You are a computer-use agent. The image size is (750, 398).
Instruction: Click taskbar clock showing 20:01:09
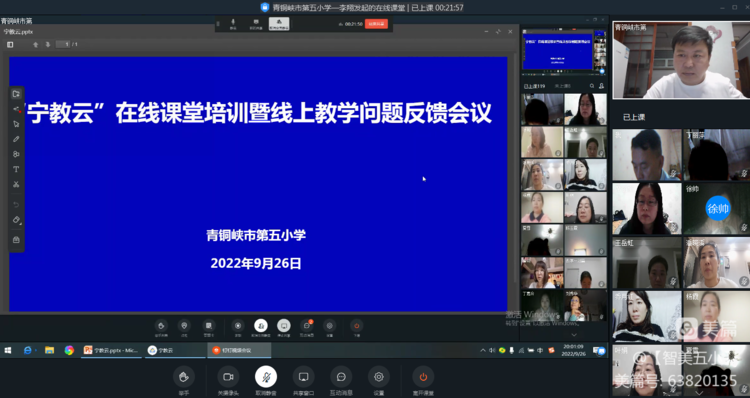pyautogui.click(x=573, y=350)
